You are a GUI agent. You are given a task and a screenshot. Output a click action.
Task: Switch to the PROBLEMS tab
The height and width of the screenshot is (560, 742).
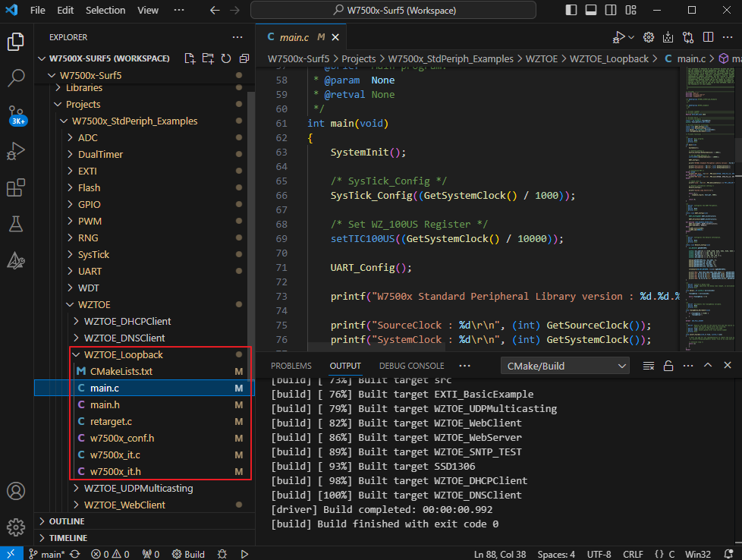point(291,365)
